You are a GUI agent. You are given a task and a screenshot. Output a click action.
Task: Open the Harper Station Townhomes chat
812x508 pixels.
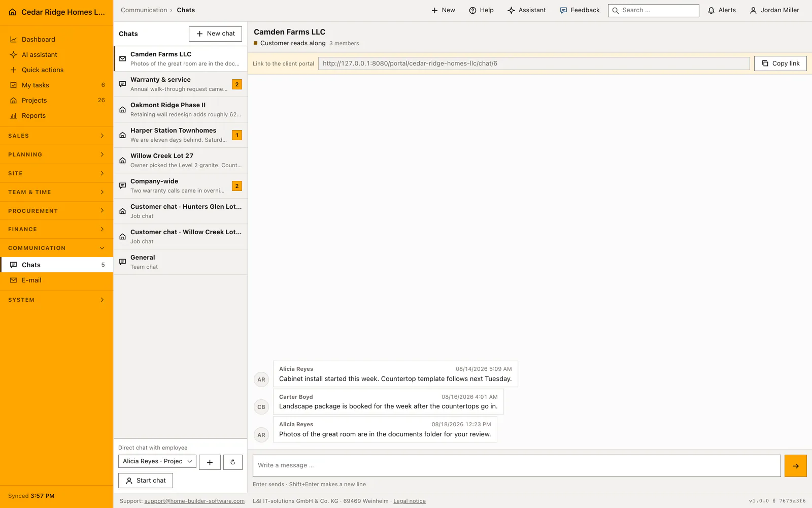[180, 135]
